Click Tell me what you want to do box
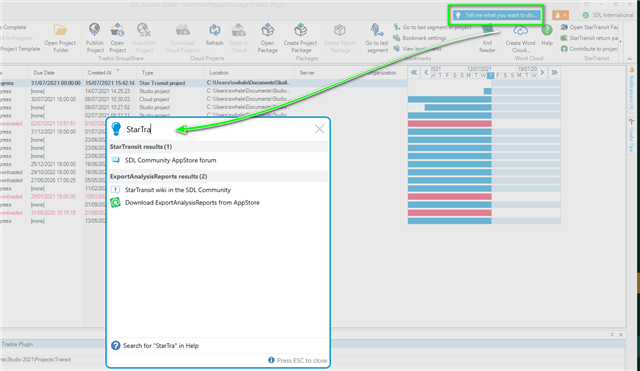The height and width of the screenshot is (371, 640). pyautogui.click(x=496, y=15)
